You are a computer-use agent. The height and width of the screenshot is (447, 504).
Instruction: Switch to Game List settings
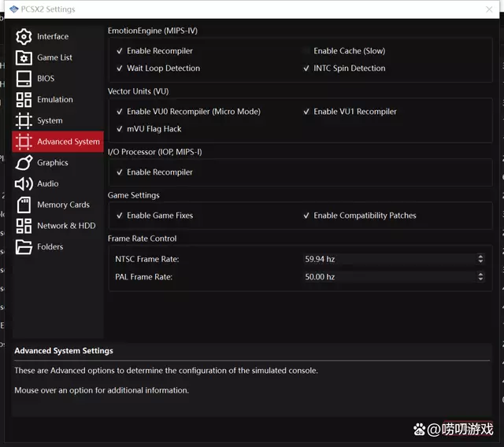[57, 57]
